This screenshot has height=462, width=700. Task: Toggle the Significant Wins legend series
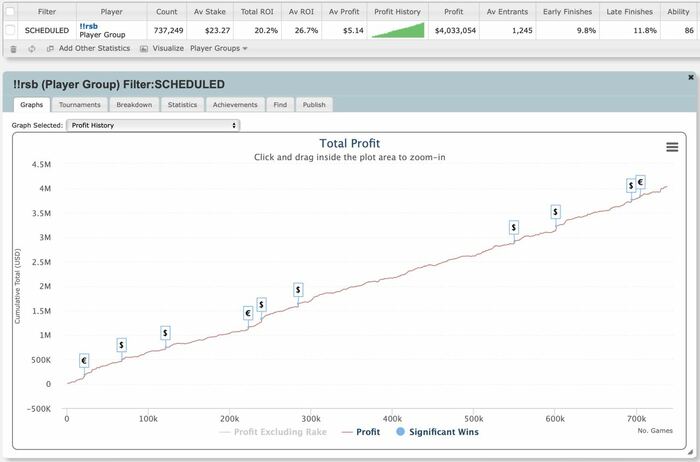[x=438, y=432]
